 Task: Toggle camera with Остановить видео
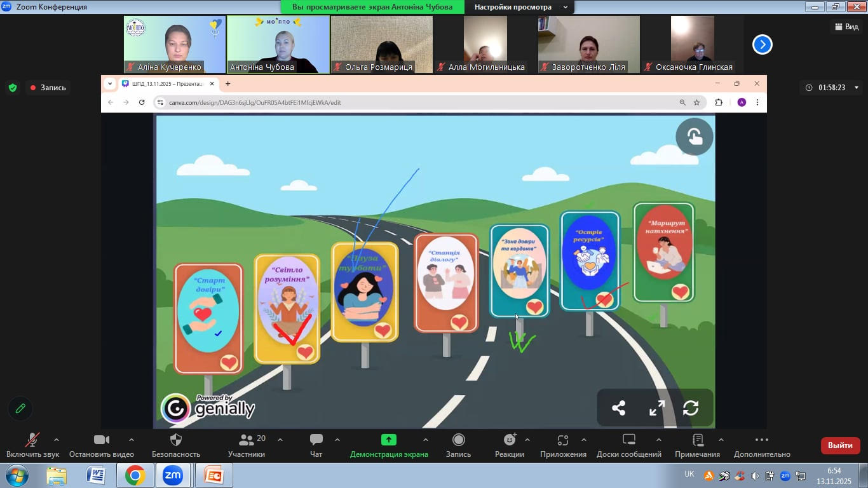click(x=102, y=445)
